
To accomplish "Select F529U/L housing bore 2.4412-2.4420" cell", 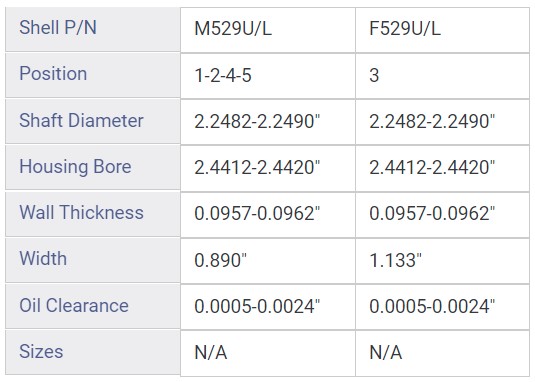I will click(x=442, y=168).
